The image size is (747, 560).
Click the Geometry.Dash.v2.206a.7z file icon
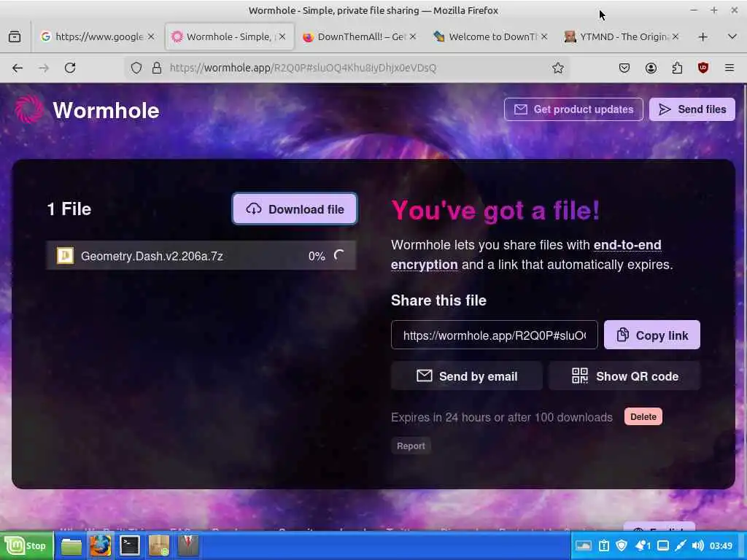point(65,256)
